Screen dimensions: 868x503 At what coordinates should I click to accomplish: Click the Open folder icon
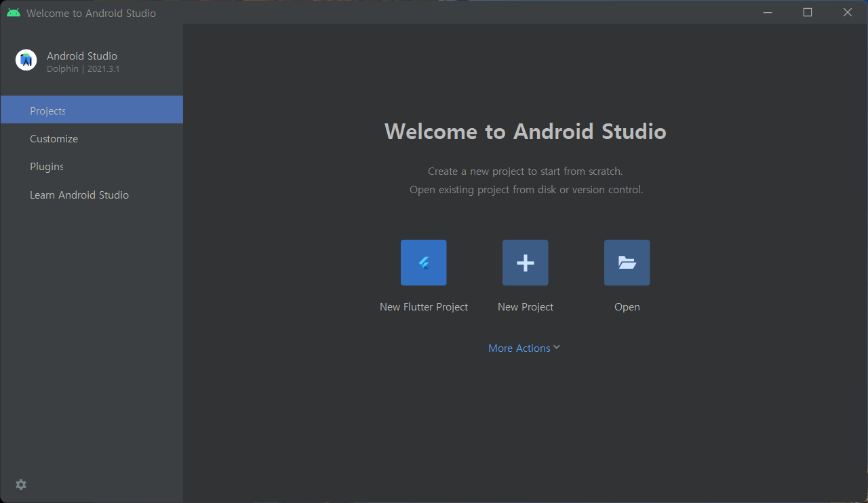627,262
